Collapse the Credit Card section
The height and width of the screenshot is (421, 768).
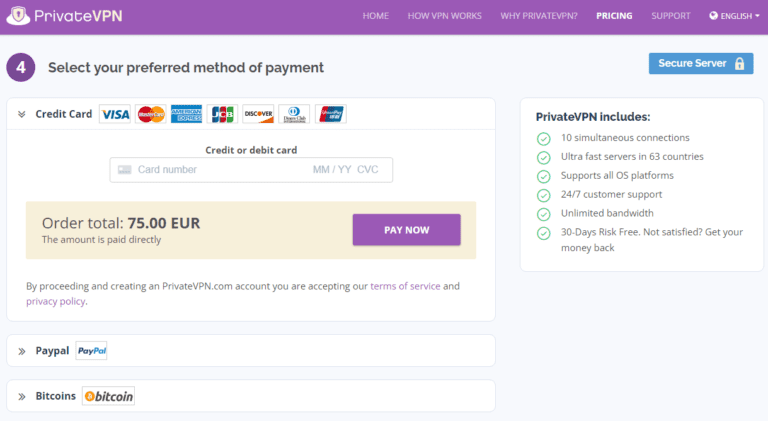pos(22,114)
